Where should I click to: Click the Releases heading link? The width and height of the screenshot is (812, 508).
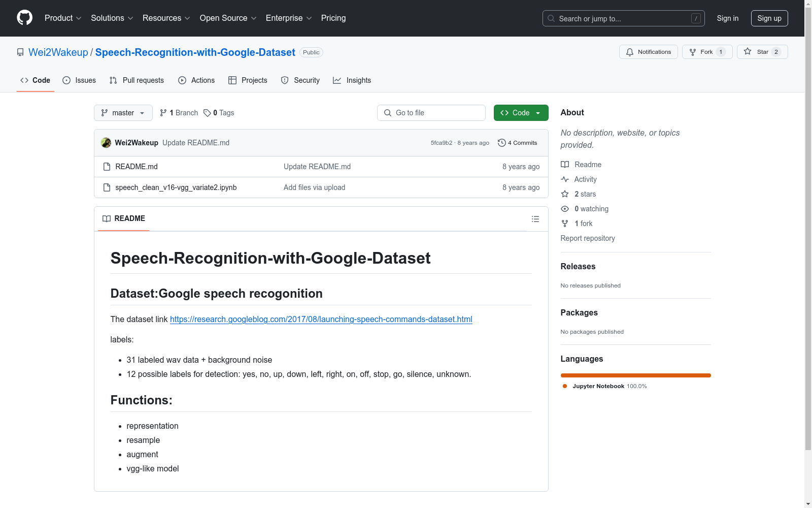tap(578, 266)
